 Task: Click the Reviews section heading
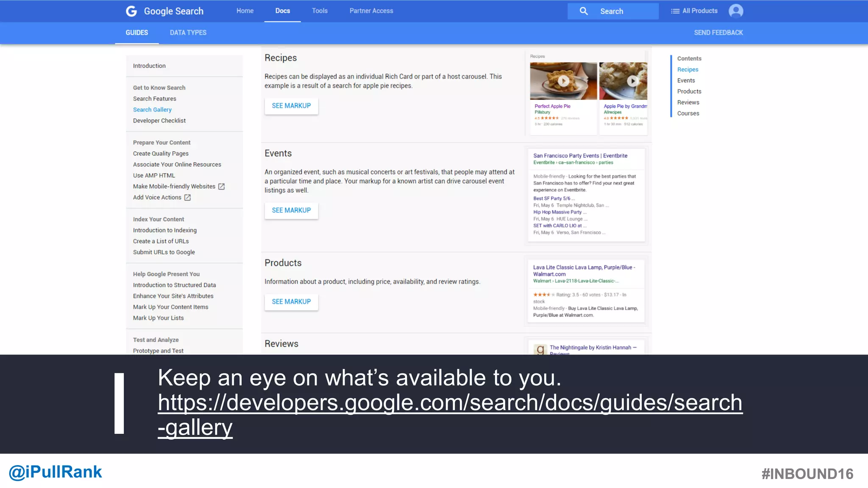coord(281,344)
